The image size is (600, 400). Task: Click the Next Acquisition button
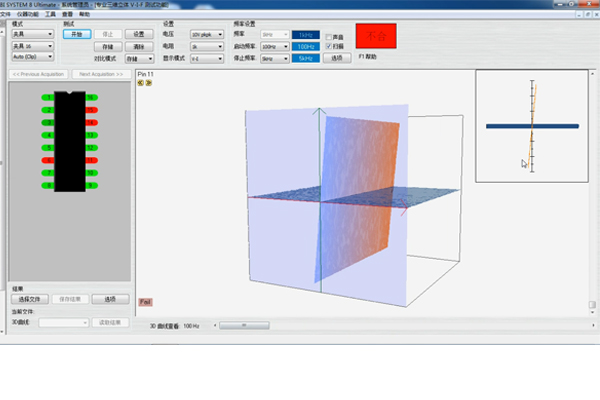pyautogui.click(x=101, y=74)
